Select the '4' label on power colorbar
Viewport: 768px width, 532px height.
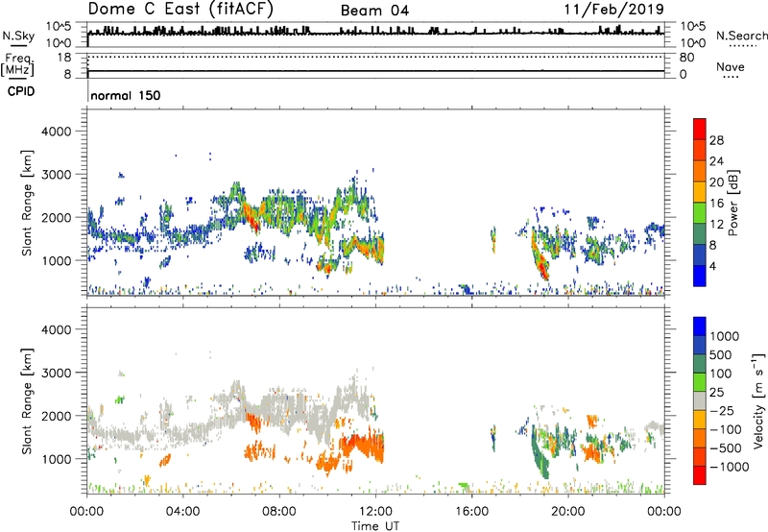tap(712, 266)
